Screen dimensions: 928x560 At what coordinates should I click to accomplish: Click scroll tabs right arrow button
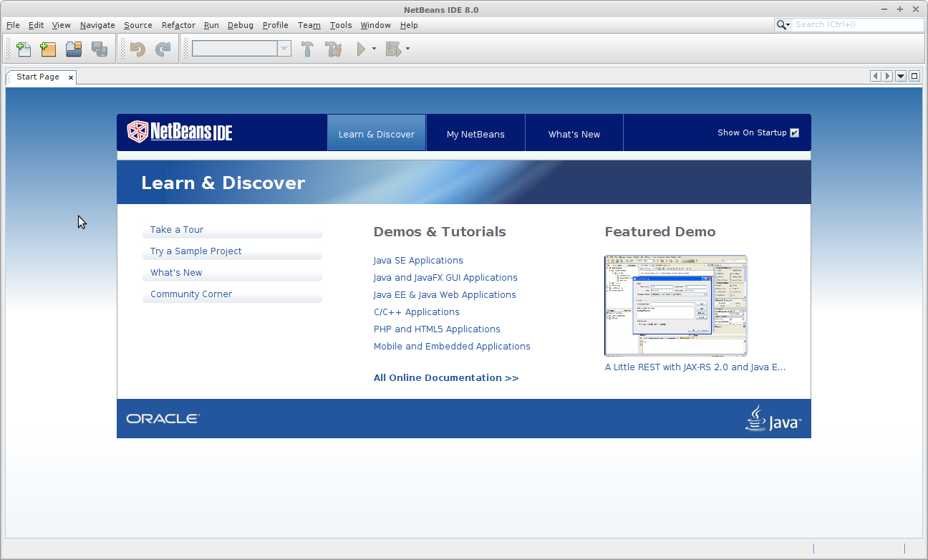tap(888, 76)
